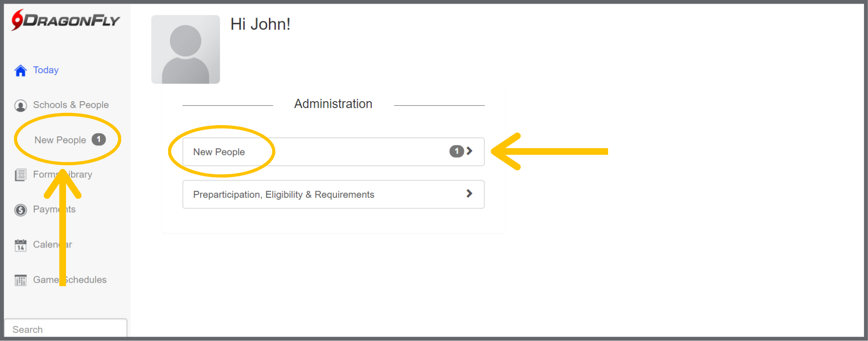The height and width of the screenshot is (341, 868).
Task: Select New People in the sidebar
Action: (x=60, y=140)
